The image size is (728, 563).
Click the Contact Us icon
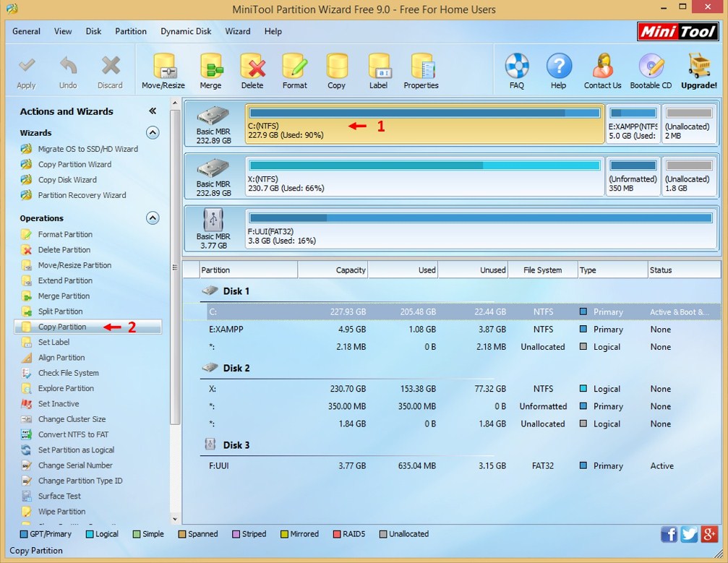click(x=603, y=66)
